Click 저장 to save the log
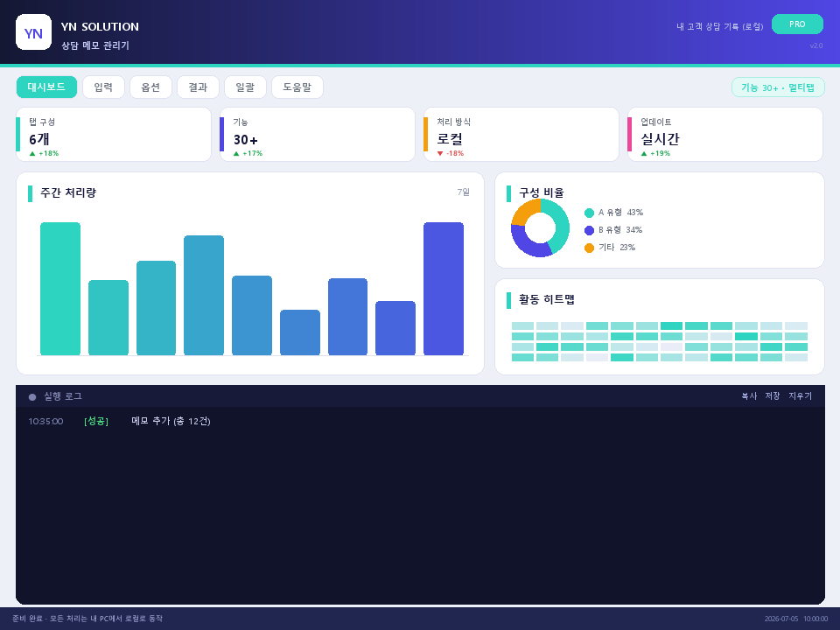 (x=773, y=395)
